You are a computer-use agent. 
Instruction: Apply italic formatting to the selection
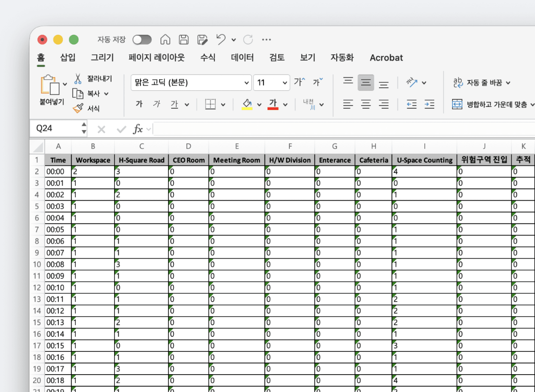(157, 104)
